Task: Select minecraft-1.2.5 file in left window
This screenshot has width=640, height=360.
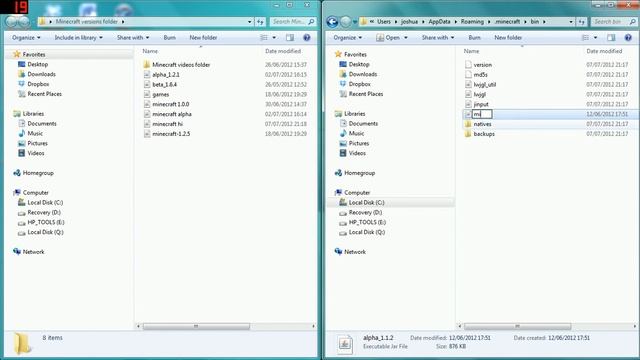Action: click(171, 133)
